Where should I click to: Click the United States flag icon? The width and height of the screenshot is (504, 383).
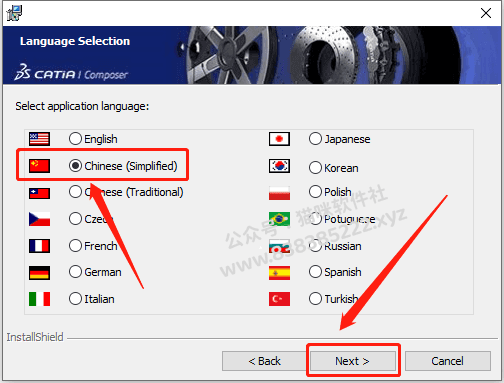point(39,139)
